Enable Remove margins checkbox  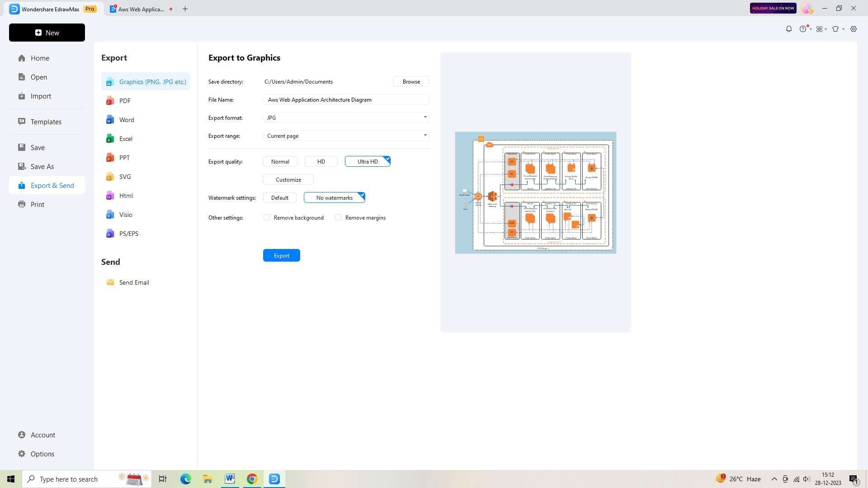pos(338,217)
